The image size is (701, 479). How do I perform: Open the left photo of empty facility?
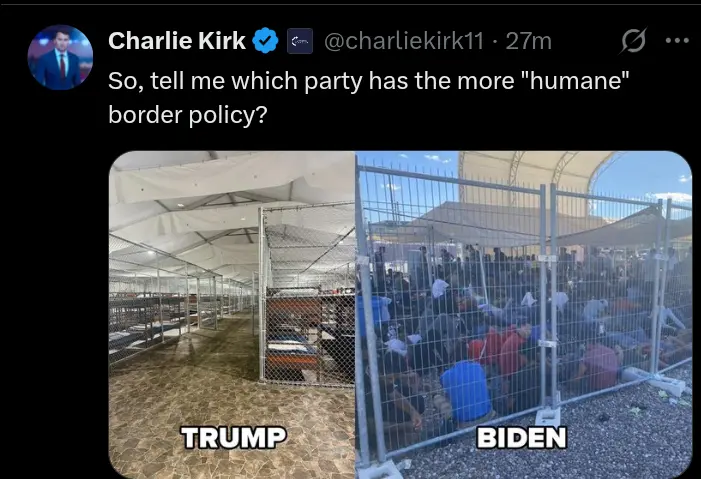[x=232, y=315]
